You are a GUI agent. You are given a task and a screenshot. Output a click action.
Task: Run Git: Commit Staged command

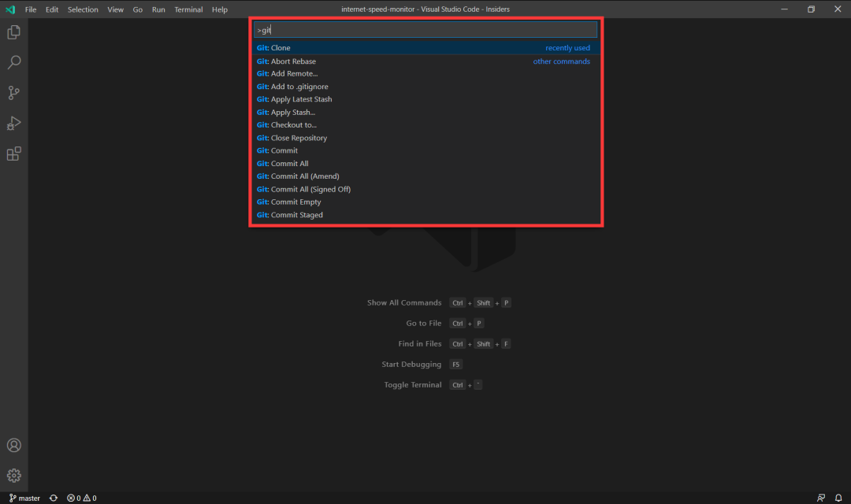point(425,215)
